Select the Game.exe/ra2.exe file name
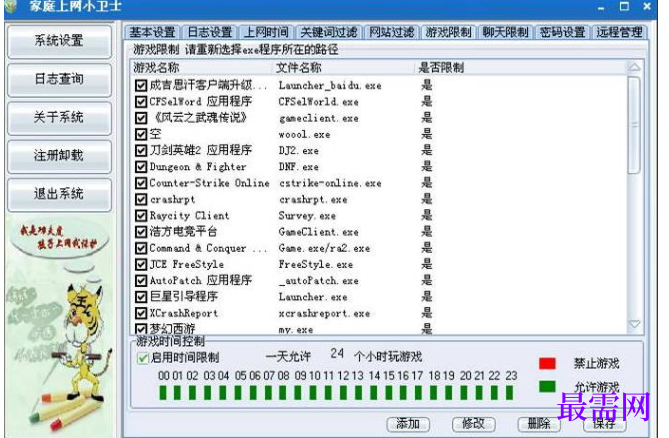Screen dimensions: 669x438 pyautogui.click(x=324, y=249)
